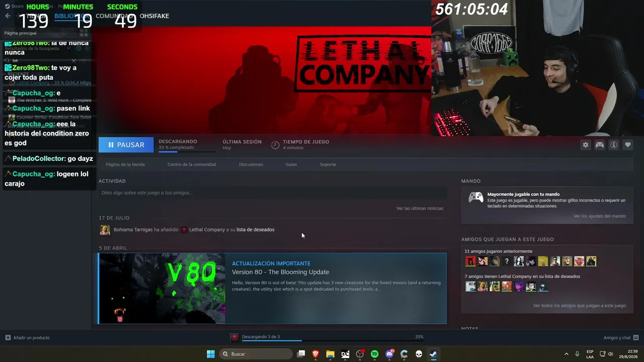Open the game settings gear icon

(x=585, y=145)
